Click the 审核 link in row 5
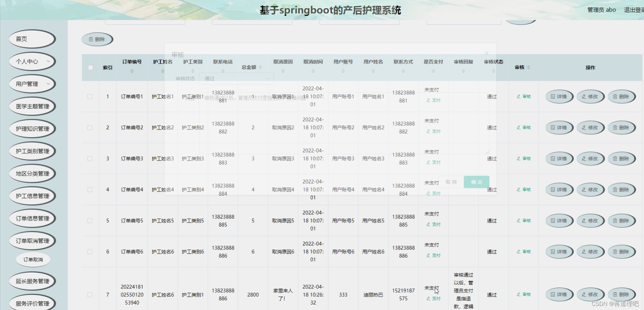 524,220
